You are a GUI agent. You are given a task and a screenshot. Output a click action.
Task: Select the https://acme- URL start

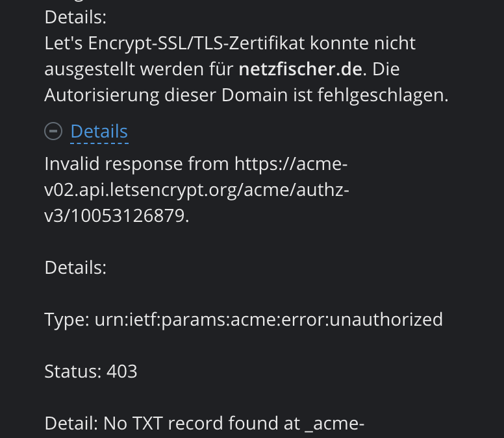291,164
